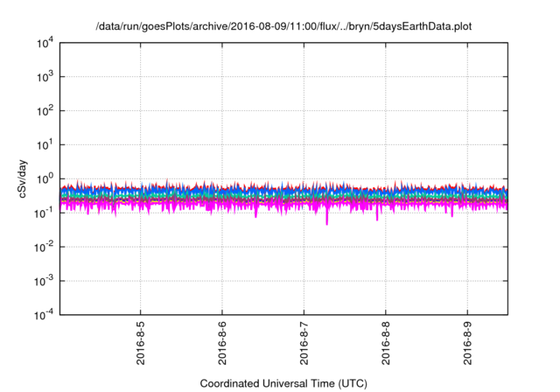The image size is (560, 392).
Task: Click the Coordinated Universal Time (UTC) label
Action: pyautogui.click(x=283, y=383)
